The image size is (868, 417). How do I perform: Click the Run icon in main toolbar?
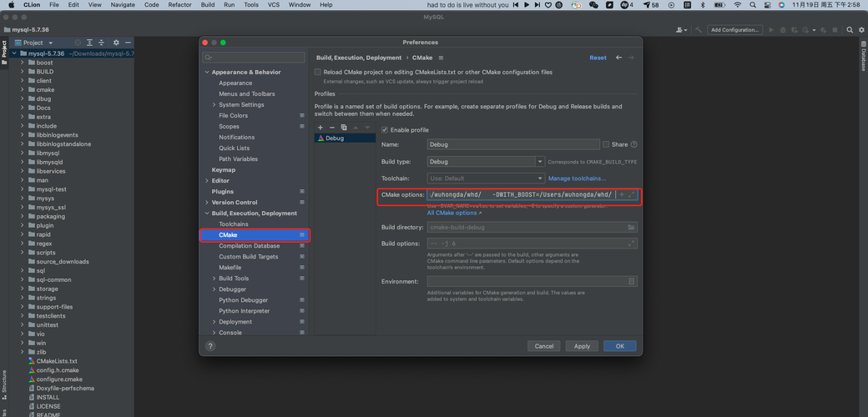pyautogui.click(x=771, y=30)
